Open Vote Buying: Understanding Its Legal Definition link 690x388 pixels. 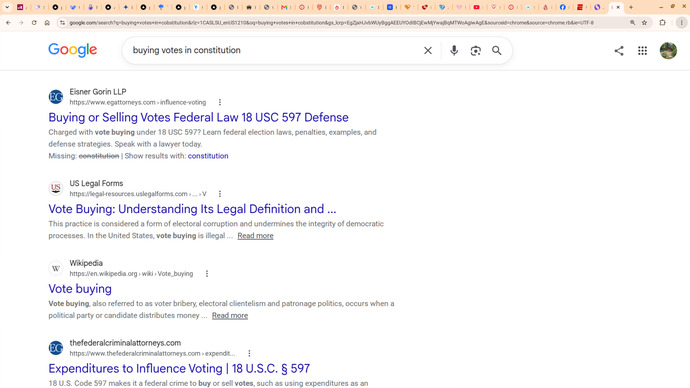point(192,209)
